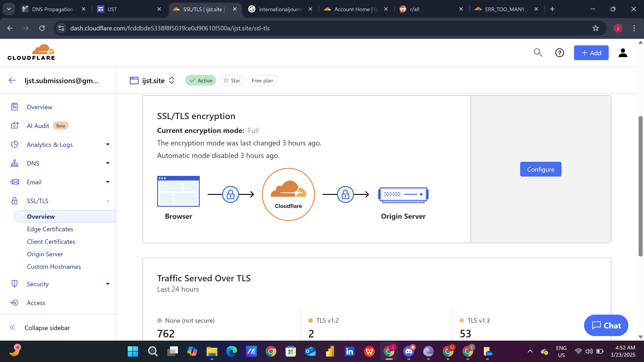
Task: Open the Chat support widget
Action: pyautogui.click(x=606, y=326)
